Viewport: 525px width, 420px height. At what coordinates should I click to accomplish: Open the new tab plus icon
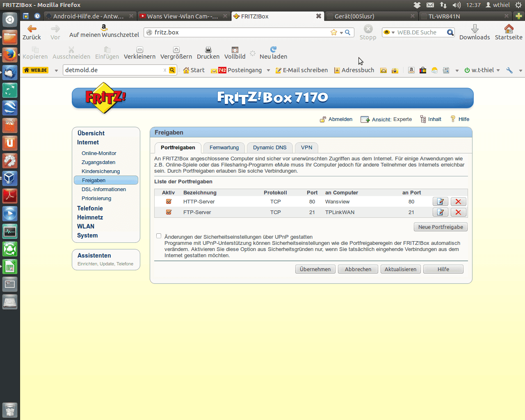click(x=519, y=16)
